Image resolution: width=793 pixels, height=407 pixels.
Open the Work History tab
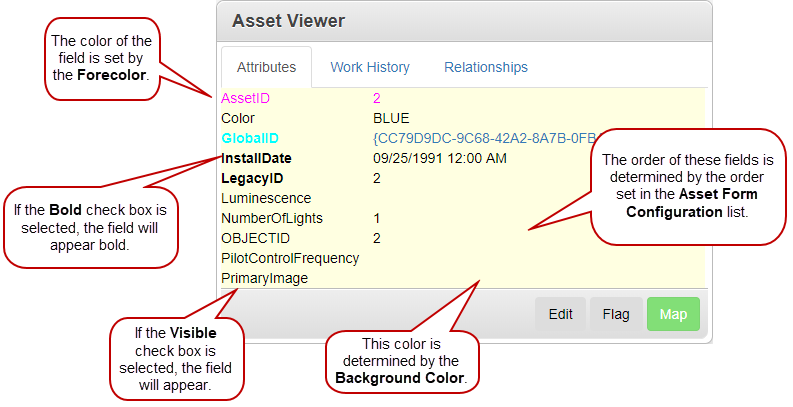[370, 67]
